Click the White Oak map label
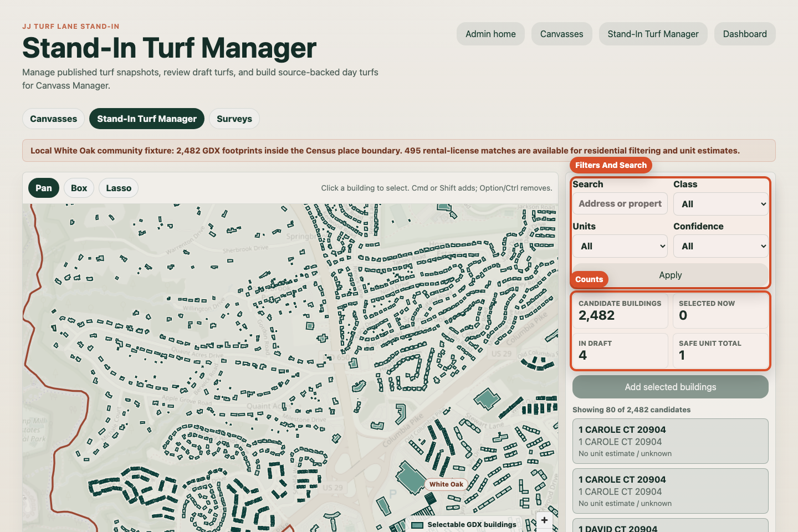This screenshot has width=798, height=532. point(446,484)
